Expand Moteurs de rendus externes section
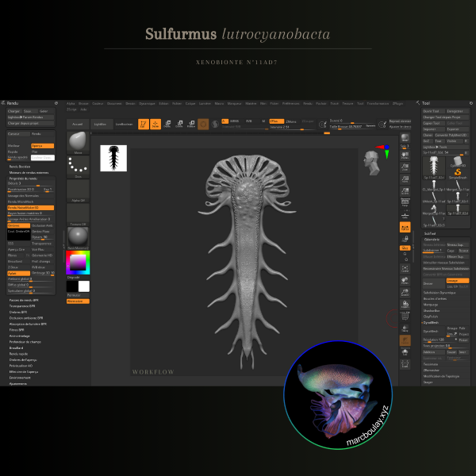Viewport: 476px width, 476px height. click(29, 172)
